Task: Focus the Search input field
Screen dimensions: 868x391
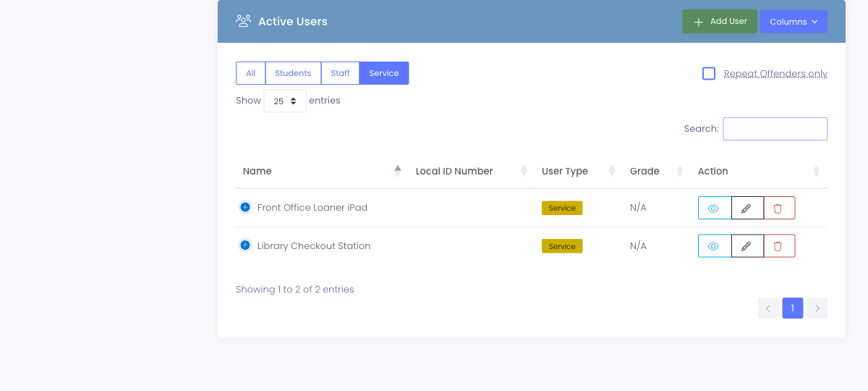Action: click(x=775, y=129)
